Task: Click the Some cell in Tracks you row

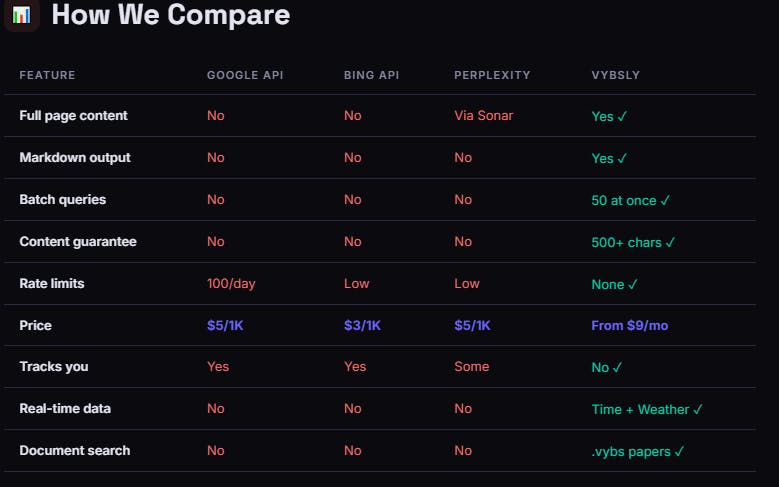Action: click(471, 367)
